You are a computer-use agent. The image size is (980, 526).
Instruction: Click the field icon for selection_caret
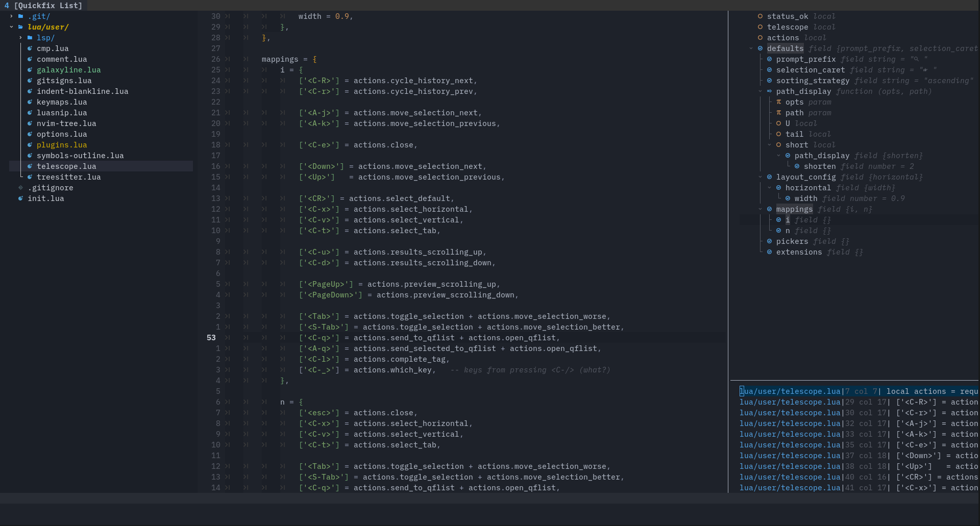pos(769,70)
